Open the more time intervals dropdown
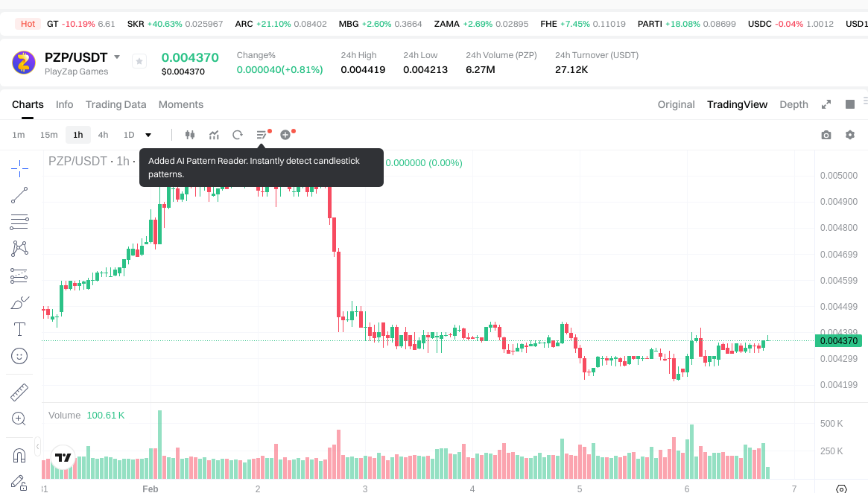The image size is (868, 493). coord(148,135)
